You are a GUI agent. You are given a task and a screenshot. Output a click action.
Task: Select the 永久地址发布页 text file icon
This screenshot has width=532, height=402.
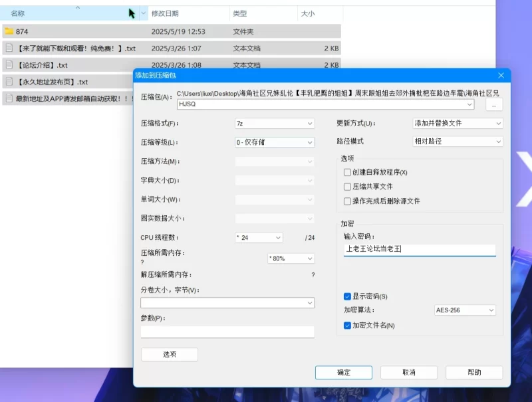click(x=9, y=82)
